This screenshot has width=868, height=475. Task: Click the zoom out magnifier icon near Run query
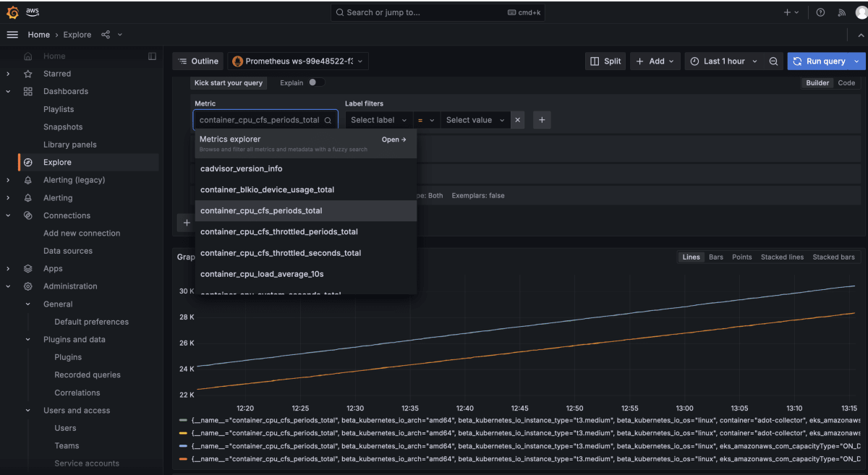click(773, 61)
